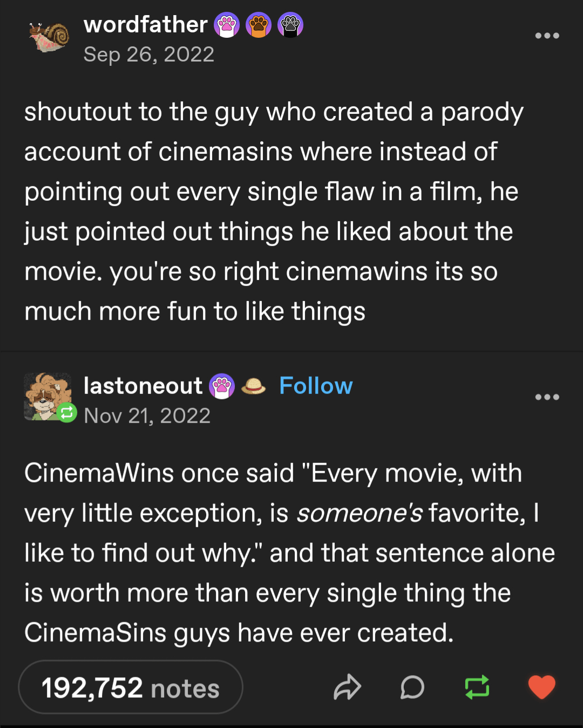The width and height of the screenshot is (583, 728).
Task: Click lastoneout's pink paw badge
Action: coord(222,386)
